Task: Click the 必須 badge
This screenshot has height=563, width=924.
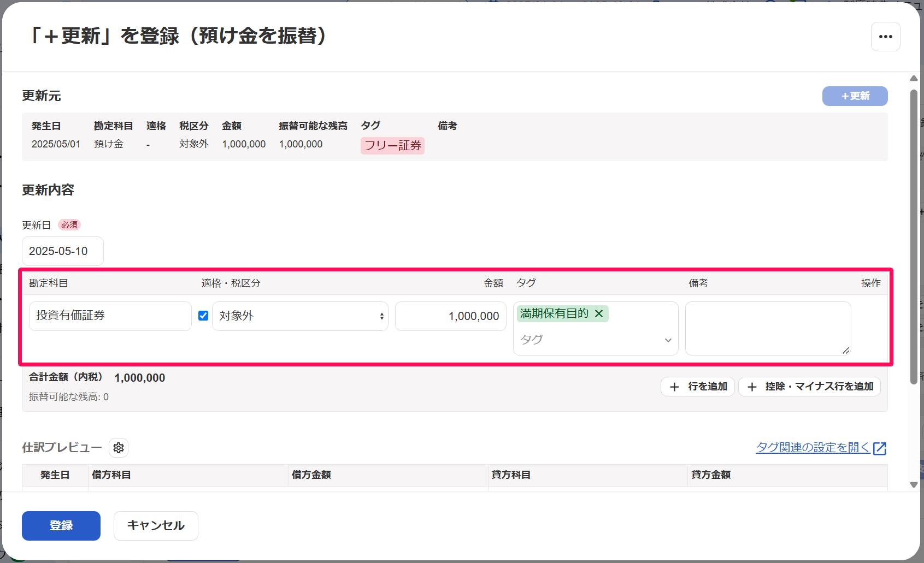Action: click(x=69, y=225)
